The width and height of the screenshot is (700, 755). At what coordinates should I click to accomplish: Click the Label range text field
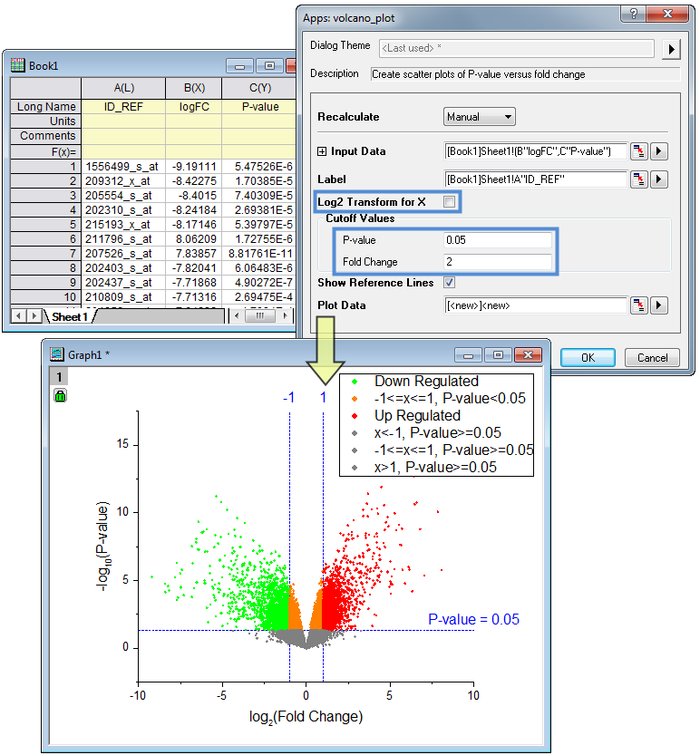pyautogui.click(x=536, y=179)
